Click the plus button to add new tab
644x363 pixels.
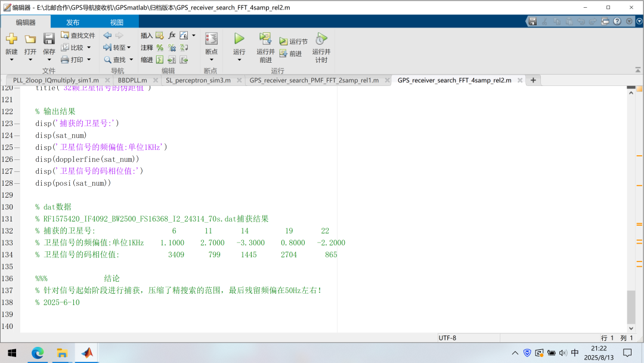click(x=533, y=80)
